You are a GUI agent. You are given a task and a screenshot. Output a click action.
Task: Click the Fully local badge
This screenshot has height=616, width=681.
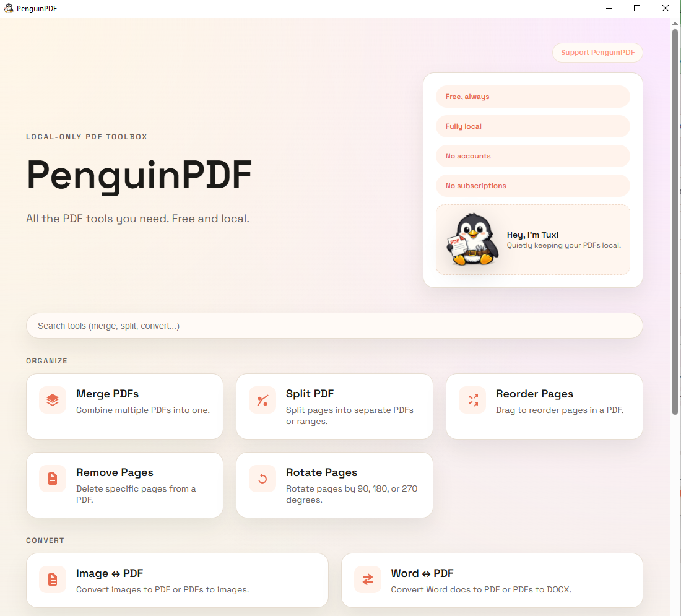pyautogui.click(x=532, y=126)
